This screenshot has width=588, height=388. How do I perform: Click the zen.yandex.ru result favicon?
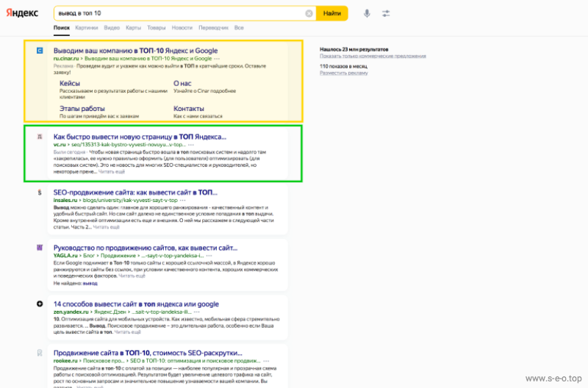(40, 303)
